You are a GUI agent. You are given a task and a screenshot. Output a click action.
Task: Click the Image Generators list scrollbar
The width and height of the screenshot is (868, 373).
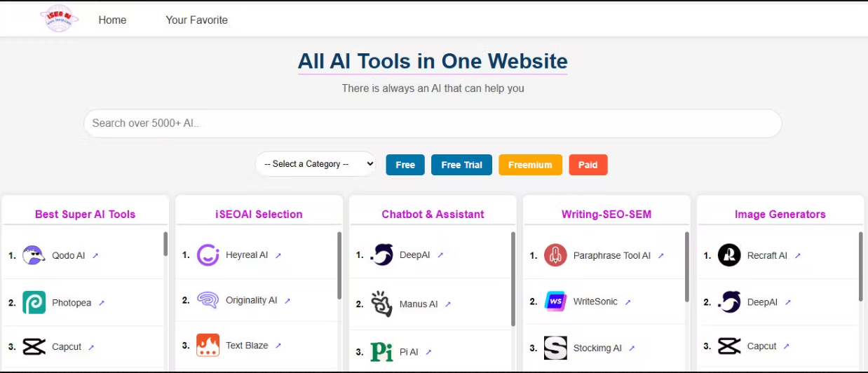coord(861,265)
